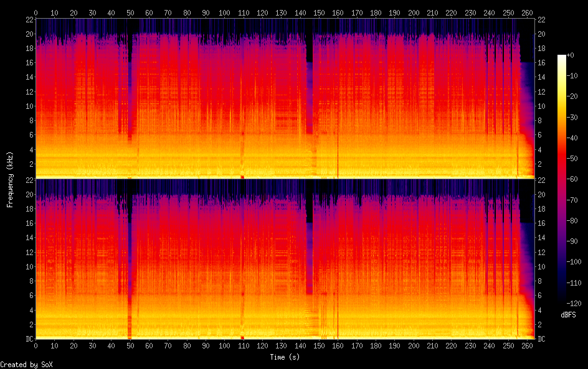
Task: Click lower channel's "4" kHz tick on right axis
Action: (539, 310)
